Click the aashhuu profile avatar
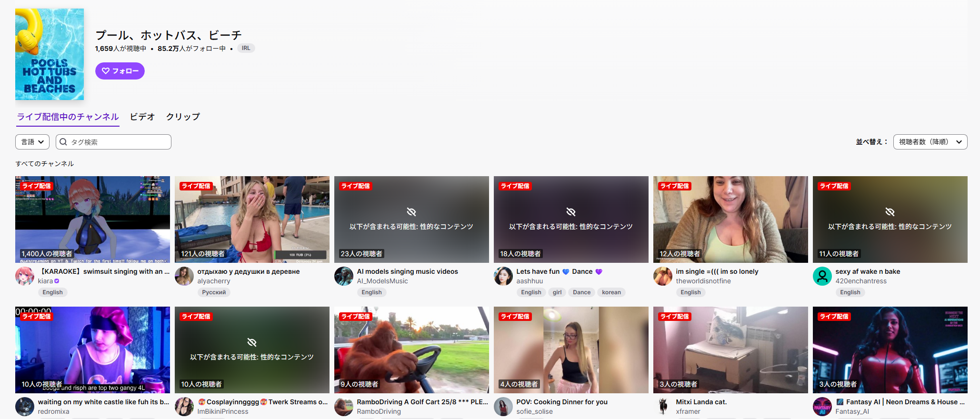 pyautogui.click(x=503, y=276)
